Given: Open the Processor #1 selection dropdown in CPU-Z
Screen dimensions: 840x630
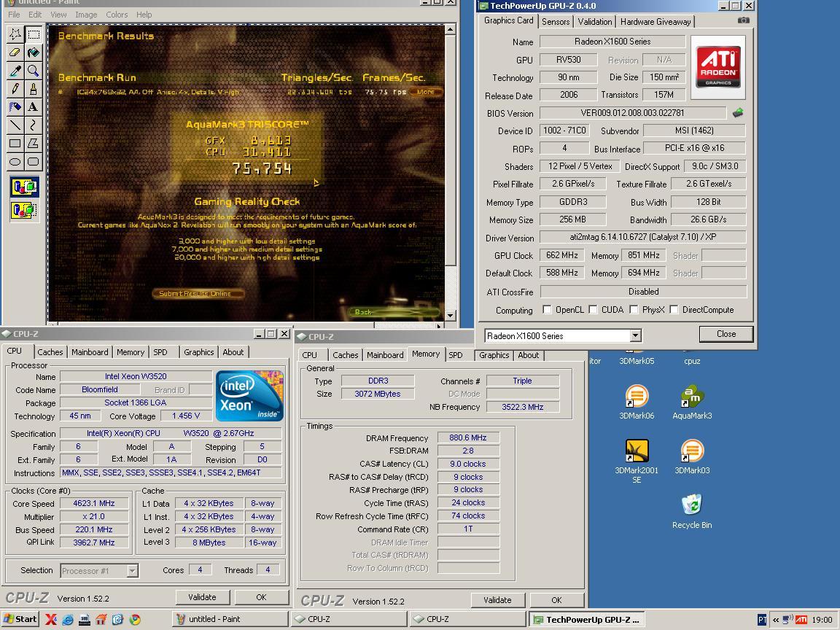Looking at the screenshot, I should click(x=132, y=571).
